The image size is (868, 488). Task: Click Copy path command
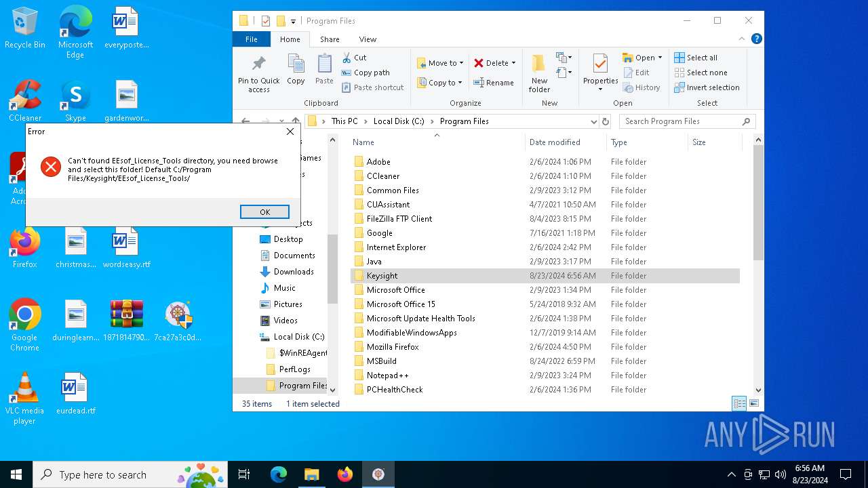366,73
